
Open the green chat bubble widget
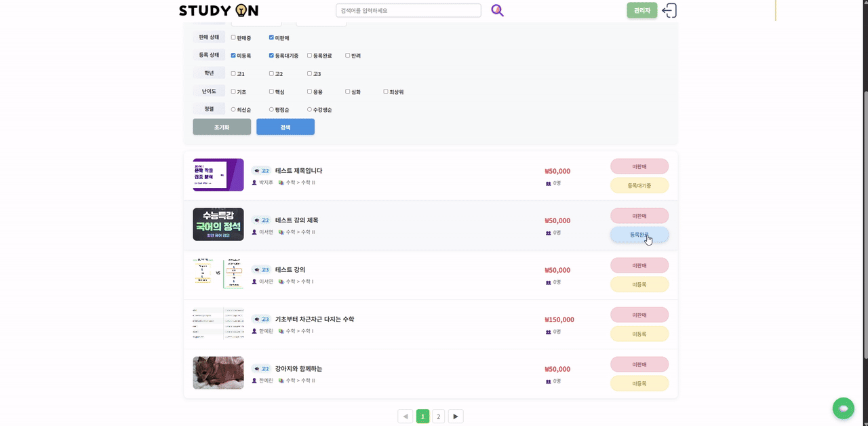[x=844, y=408]
